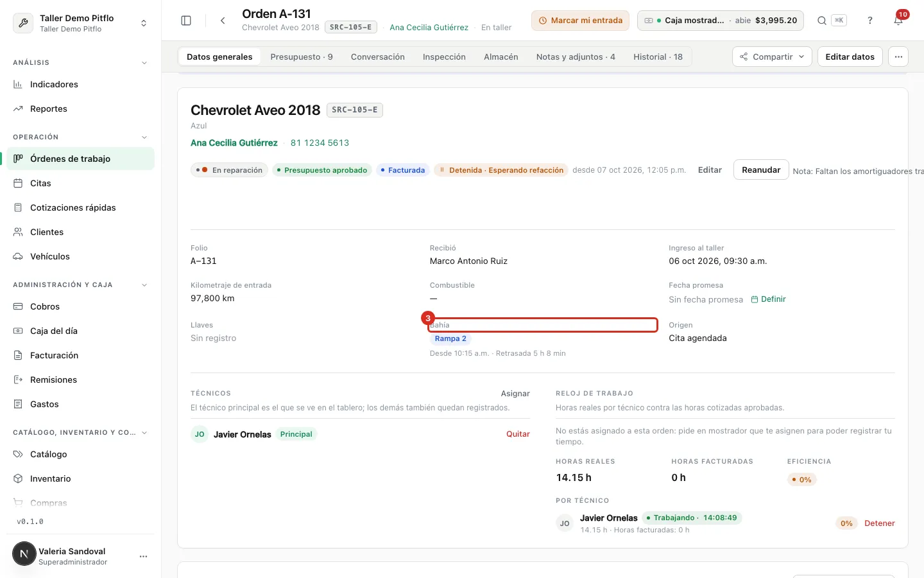Open Clientes in sidebar
The width and height of the screenshot is (924, 578).
80,232
